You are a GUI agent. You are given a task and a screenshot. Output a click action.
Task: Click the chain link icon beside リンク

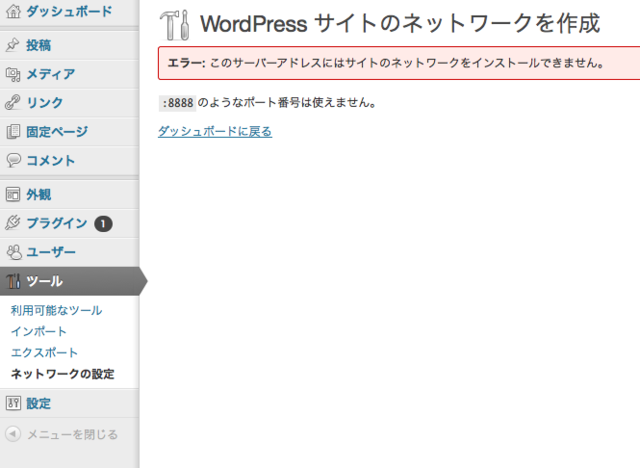13,102
